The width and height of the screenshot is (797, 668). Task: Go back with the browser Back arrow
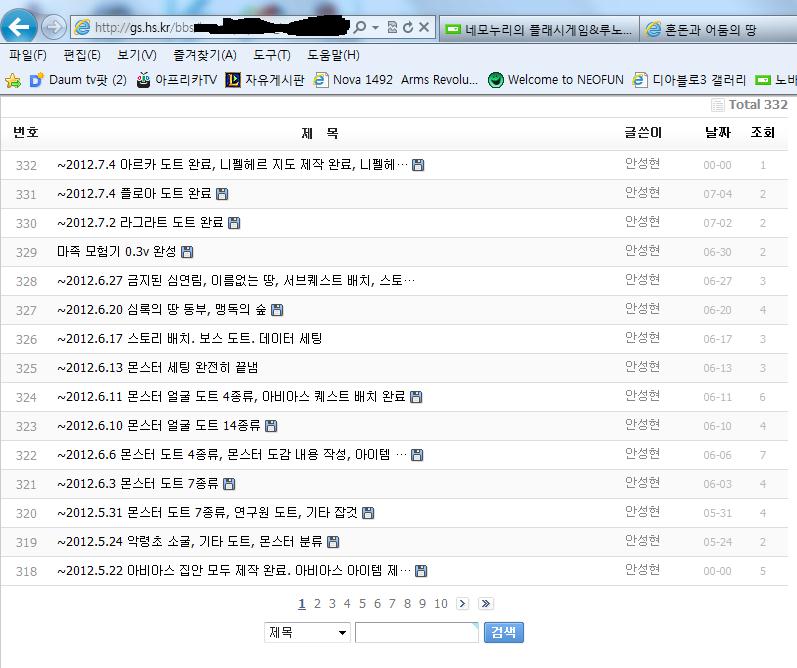coord(19,26)
